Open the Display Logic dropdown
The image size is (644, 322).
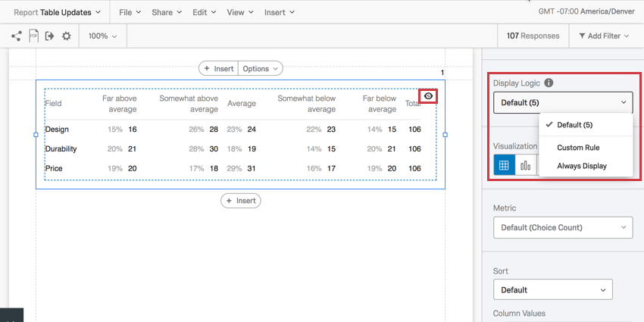[x=562, y=102]
